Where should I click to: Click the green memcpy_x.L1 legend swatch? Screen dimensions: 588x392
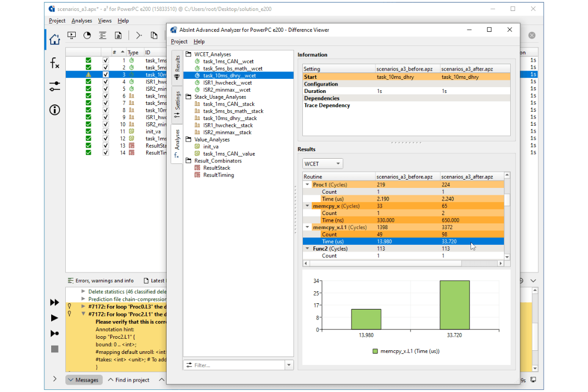click(x=375, y=351)
